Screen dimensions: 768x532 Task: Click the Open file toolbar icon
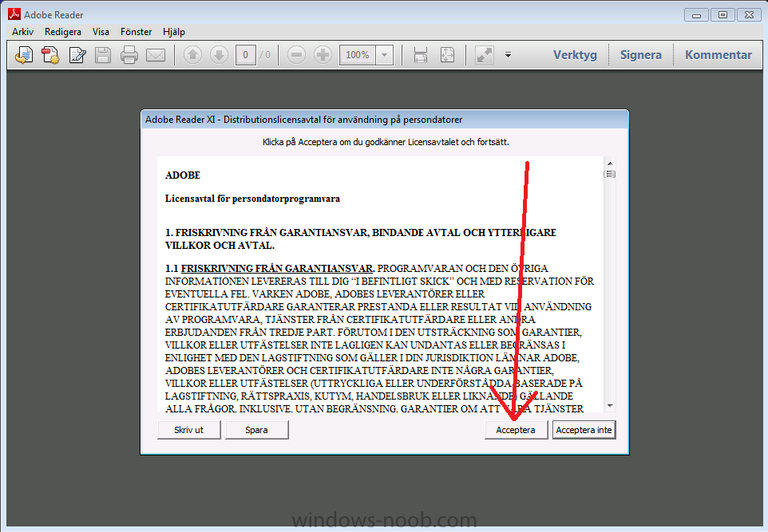(x=24, y=55)
